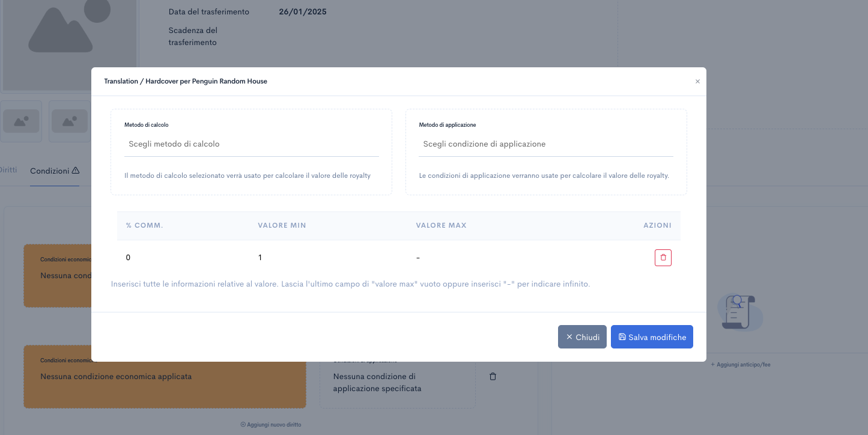Click the background trash icon beside application condition
The image size is (868, 435).
click(493, 377)
